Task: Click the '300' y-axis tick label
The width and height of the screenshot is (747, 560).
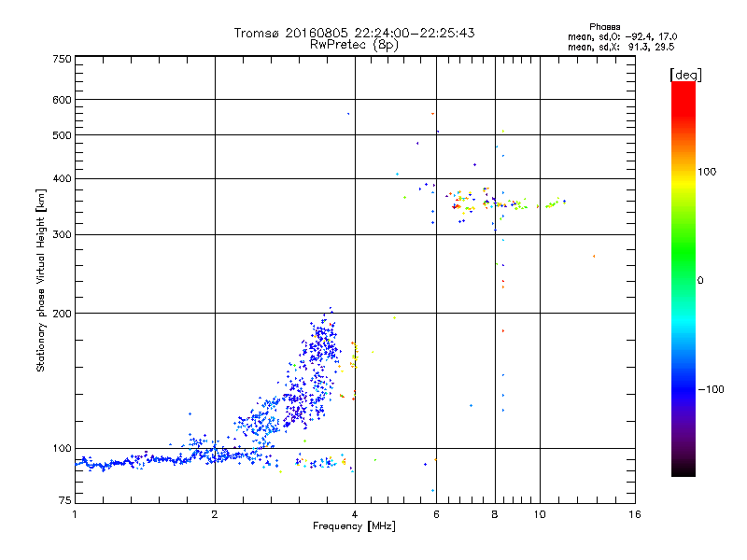Action: tap(62, 234)
